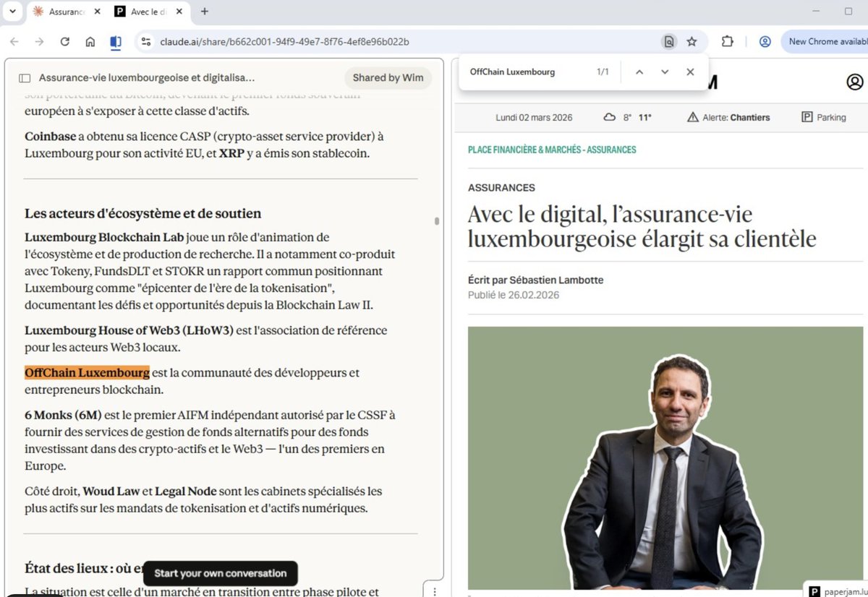Click the Woud Law text

click(x=111, y=491)
